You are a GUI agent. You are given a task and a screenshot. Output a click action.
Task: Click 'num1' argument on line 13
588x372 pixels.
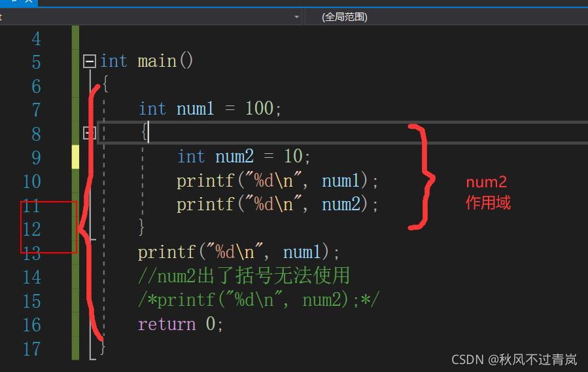coord(302,252)
